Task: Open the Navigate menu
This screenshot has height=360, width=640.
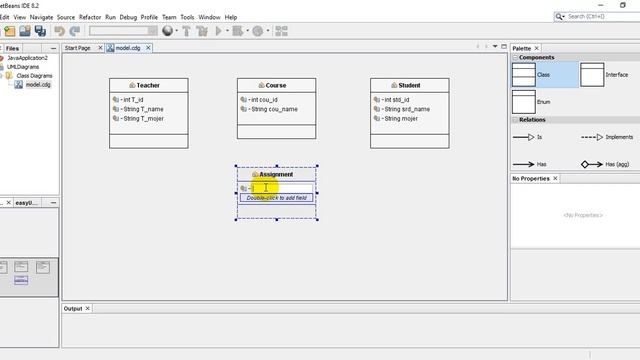Action: (x=41, y=17)
